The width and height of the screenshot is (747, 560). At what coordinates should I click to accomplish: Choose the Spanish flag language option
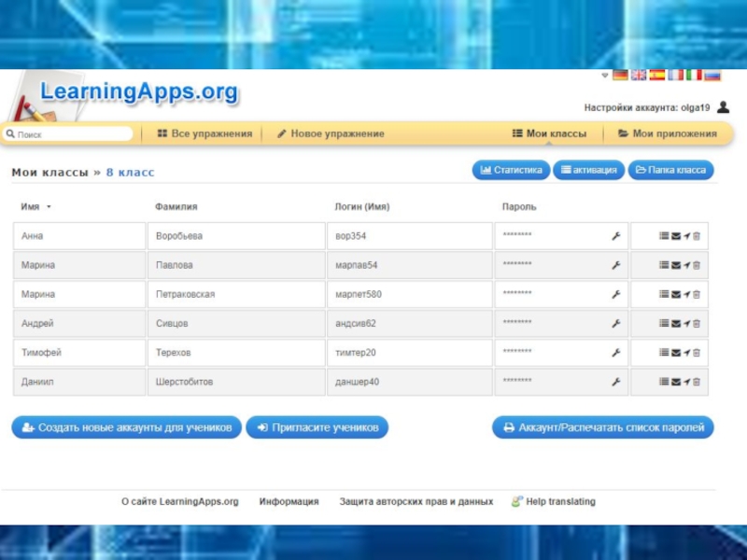[657, 76]
